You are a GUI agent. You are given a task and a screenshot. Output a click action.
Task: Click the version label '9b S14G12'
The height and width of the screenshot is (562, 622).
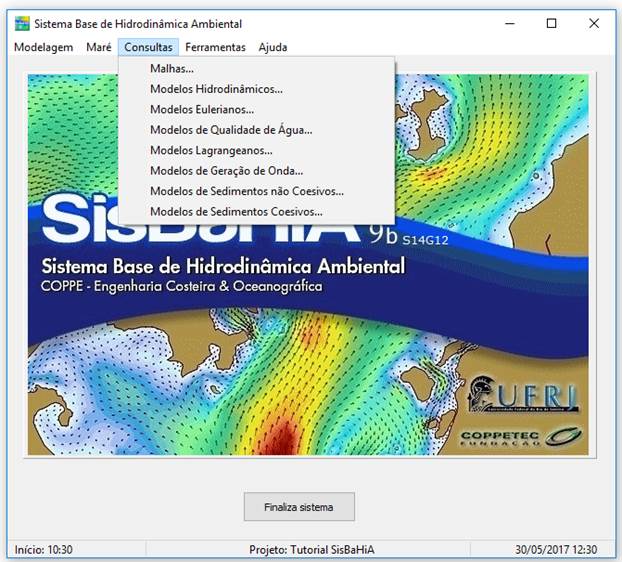[x=409, y=236]
